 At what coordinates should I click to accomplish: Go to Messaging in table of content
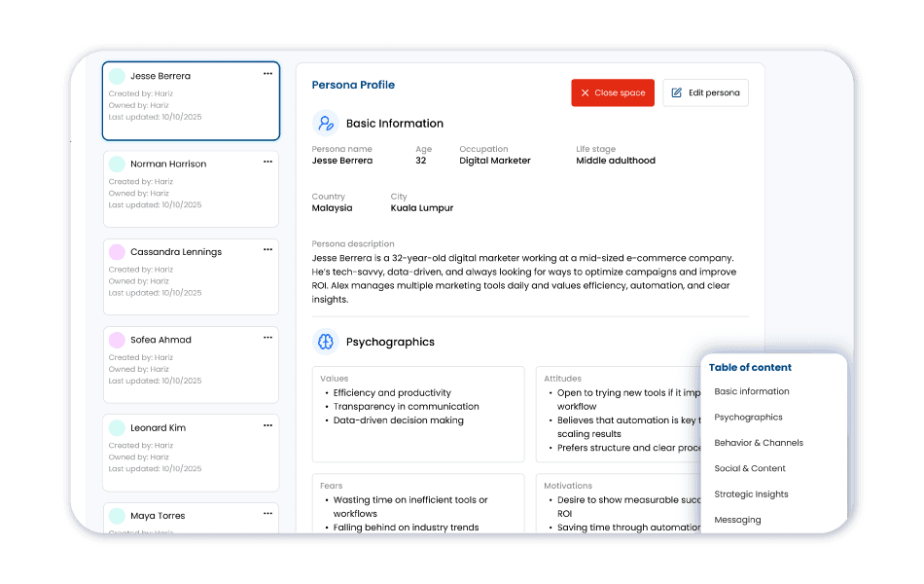pyautogui.click(x=737, y=520)
